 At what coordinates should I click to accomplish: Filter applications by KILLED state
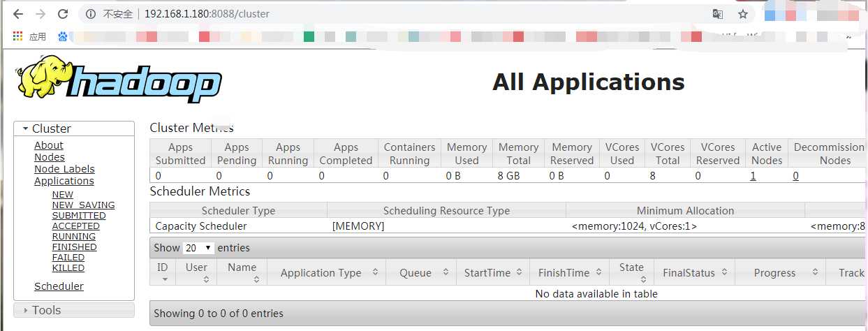click(68, 268)
